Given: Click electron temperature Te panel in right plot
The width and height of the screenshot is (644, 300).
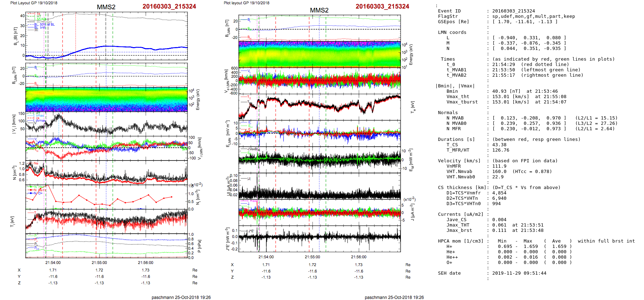Looking at the screenshot, I should coord(319,106).
